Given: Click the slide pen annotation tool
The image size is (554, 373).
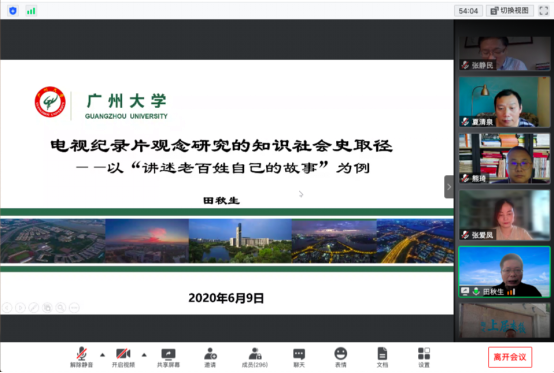Looking at the screenshot, I should pos(34,308).
